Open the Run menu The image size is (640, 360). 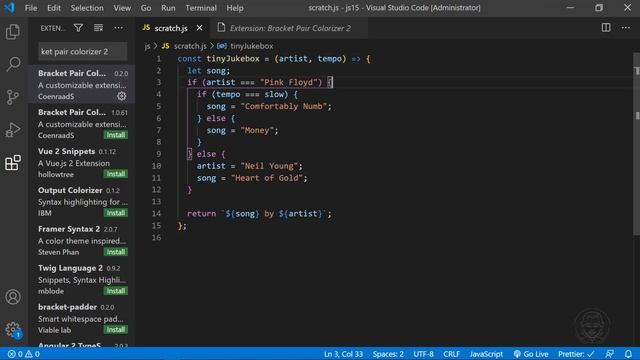(x=168, y=8)
